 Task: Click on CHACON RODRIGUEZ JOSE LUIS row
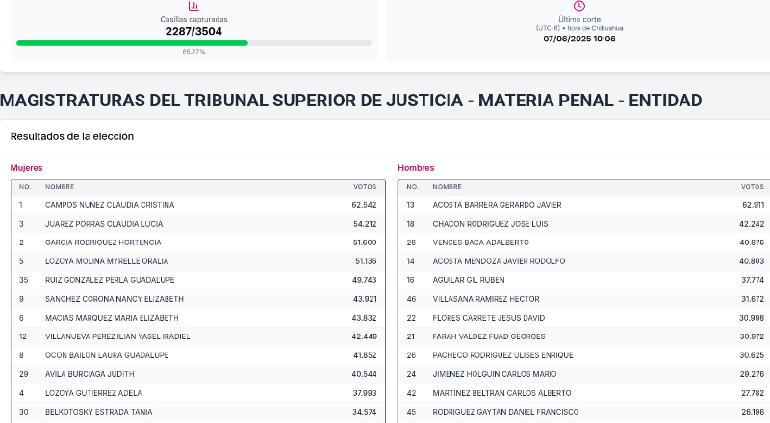point(583,224)
